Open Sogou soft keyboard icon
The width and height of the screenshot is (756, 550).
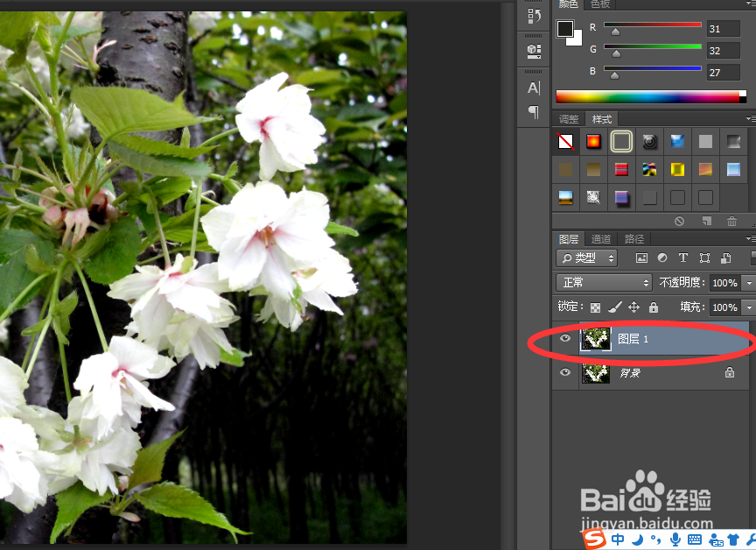click(694, 539)
